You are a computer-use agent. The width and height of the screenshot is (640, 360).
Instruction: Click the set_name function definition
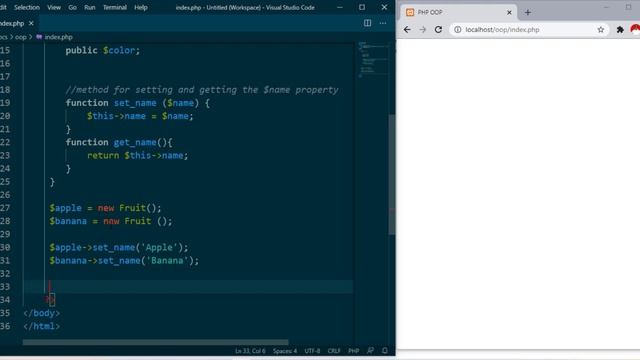138,103
